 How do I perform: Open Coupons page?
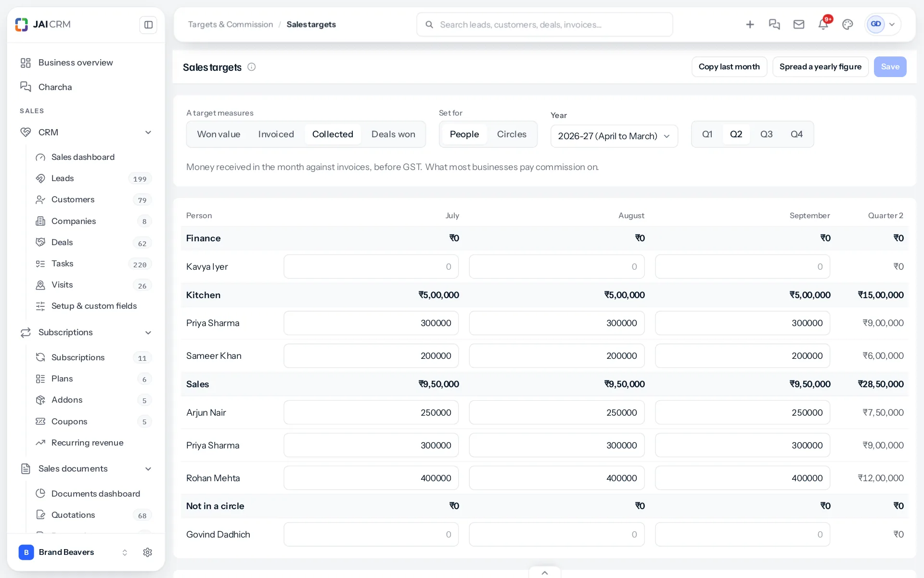tap(94, 421)
